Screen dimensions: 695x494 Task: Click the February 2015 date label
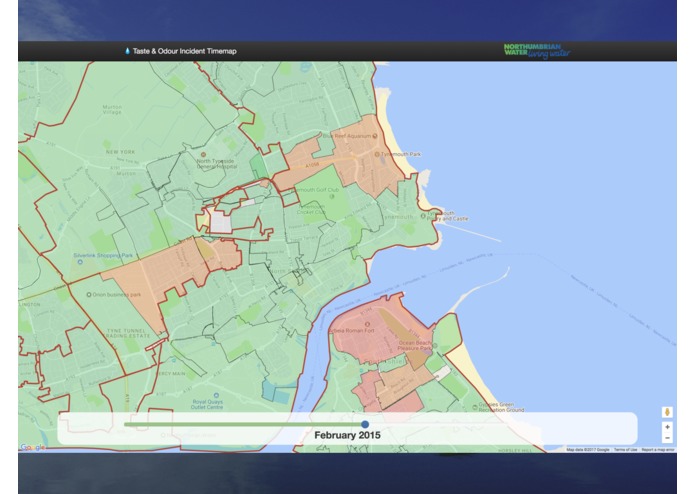[348, 435]
